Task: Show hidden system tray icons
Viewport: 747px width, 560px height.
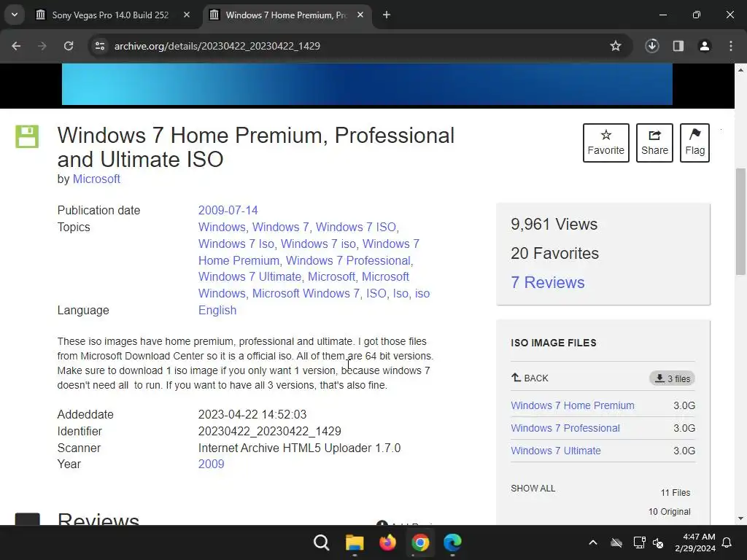Action: (593, 542)
